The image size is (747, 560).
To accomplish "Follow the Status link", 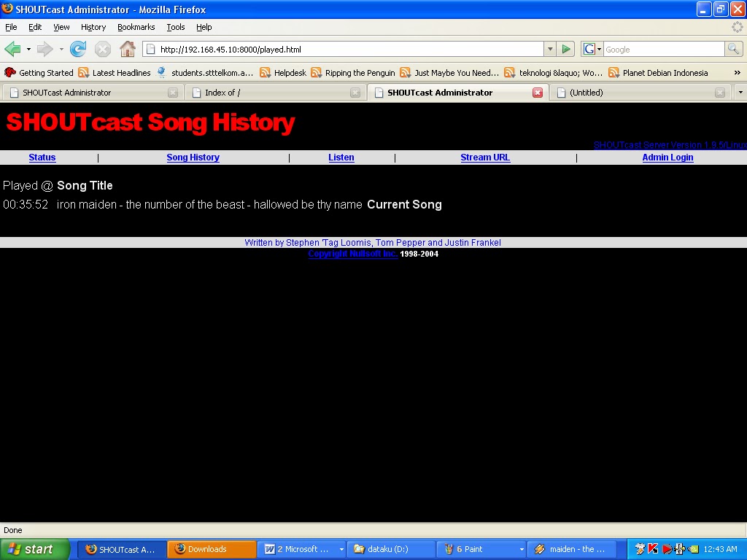I will coord(42,157).
